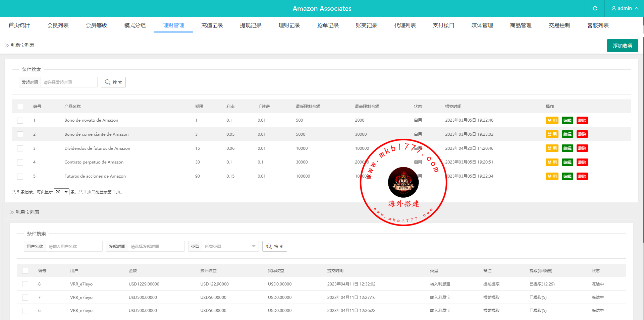Disable Contrato perpetuo de Amazon
The image size is (644, 320).
[x=552, y=163]
